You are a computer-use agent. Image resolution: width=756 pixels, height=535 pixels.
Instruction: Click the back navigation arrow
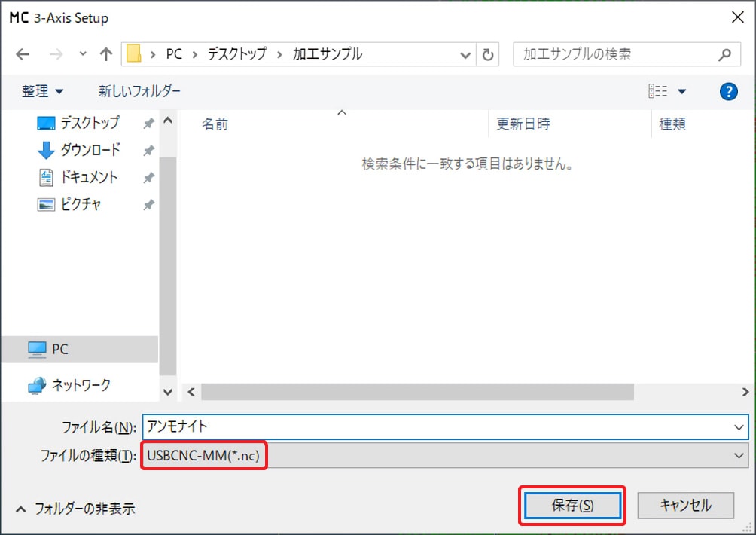23,54
